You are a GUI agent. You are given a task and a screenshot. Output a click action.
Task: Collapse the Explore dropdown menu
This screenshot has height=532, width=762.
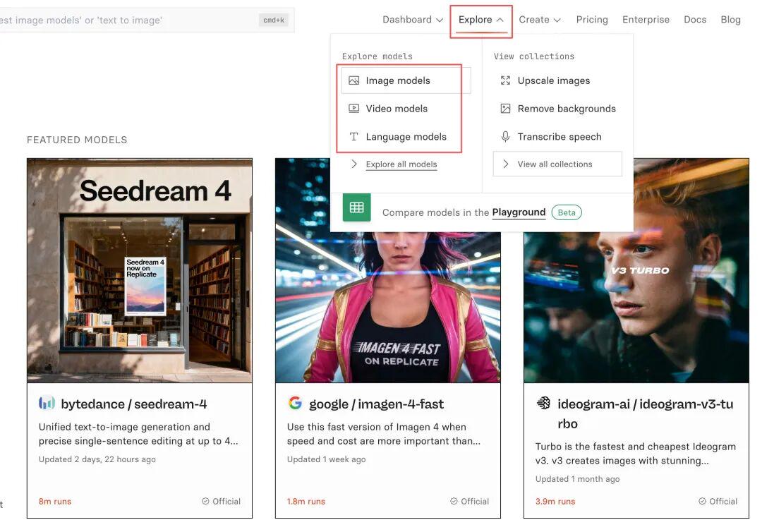pos(481,20)
